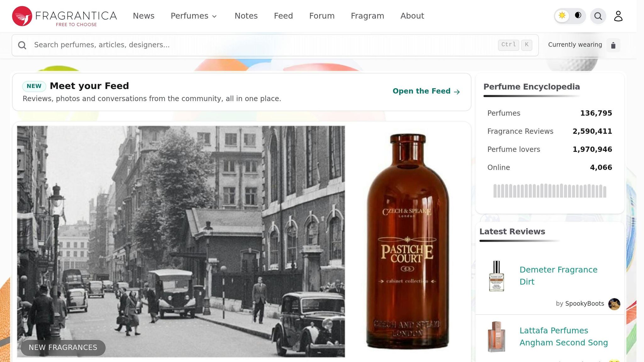Screen dimensions: 644x362
Task: Click the Perfumes count 136,795
Action: point(596,113)
